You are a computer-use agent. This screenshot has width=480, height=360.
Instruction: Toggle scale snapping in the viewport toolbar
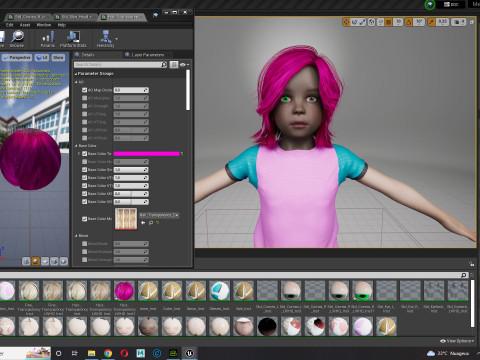click(431, 22)
